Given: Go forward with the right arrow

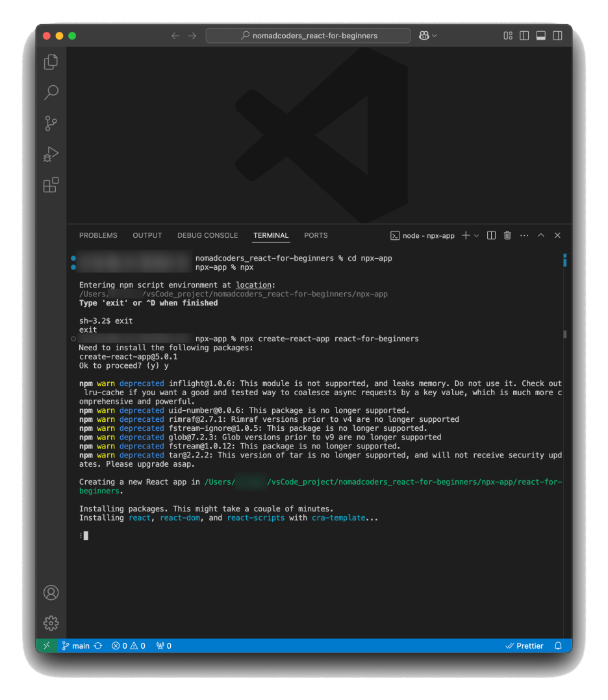Looking at the screenshot, I should click(192, 36).
